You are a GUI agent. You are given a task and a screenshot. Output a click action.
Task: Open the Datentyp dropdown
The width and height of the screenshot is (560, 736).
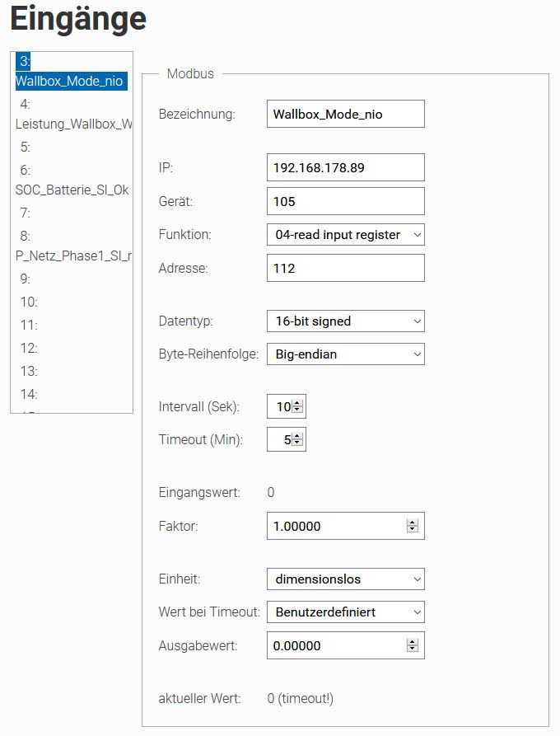coord(345,321)
